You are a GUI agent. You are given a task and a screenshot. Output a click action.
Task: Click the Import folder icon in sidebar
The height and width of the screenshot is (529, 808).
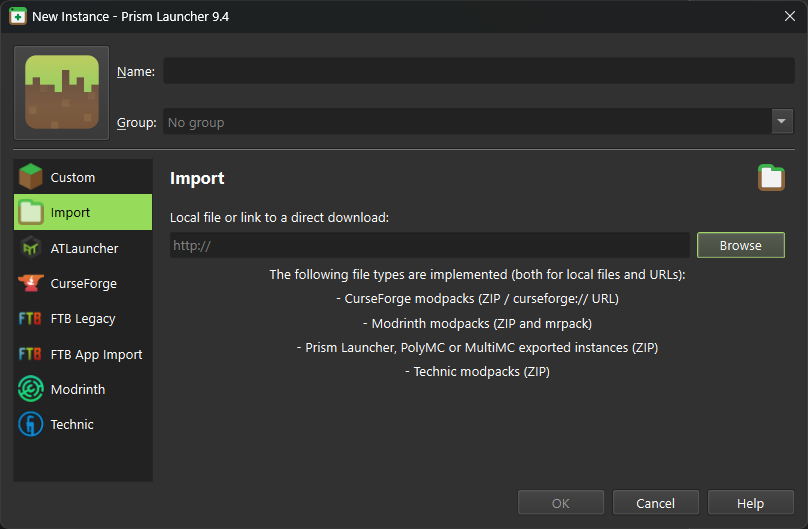pos(31,212)
